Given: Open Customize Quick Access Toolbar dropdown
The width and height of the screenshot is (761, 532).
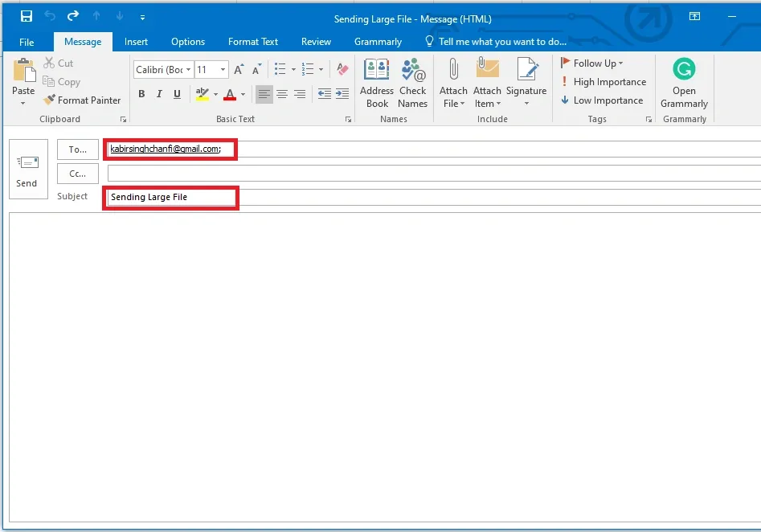Looking at the screenshot, I should tap(142, 18).
